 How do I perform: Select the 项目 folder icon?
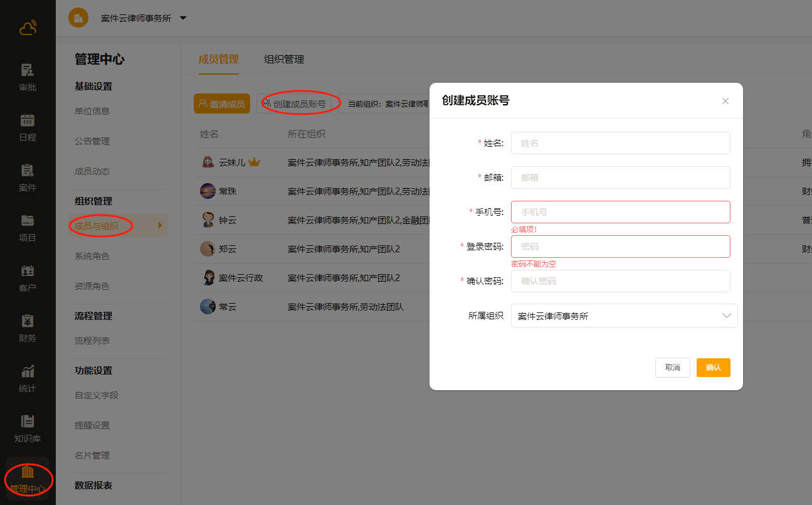28,221
